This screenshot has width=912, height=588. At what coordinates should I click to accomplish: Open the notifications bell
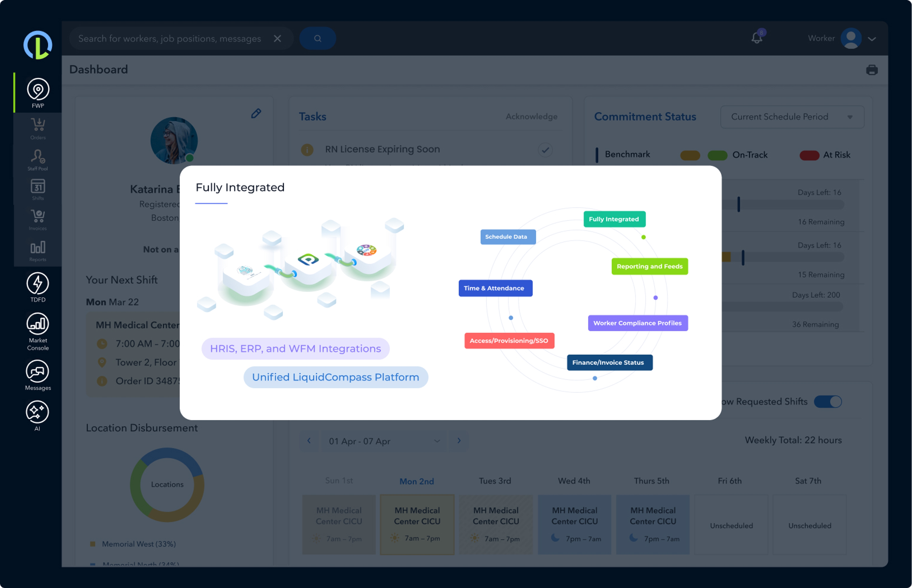757,38
